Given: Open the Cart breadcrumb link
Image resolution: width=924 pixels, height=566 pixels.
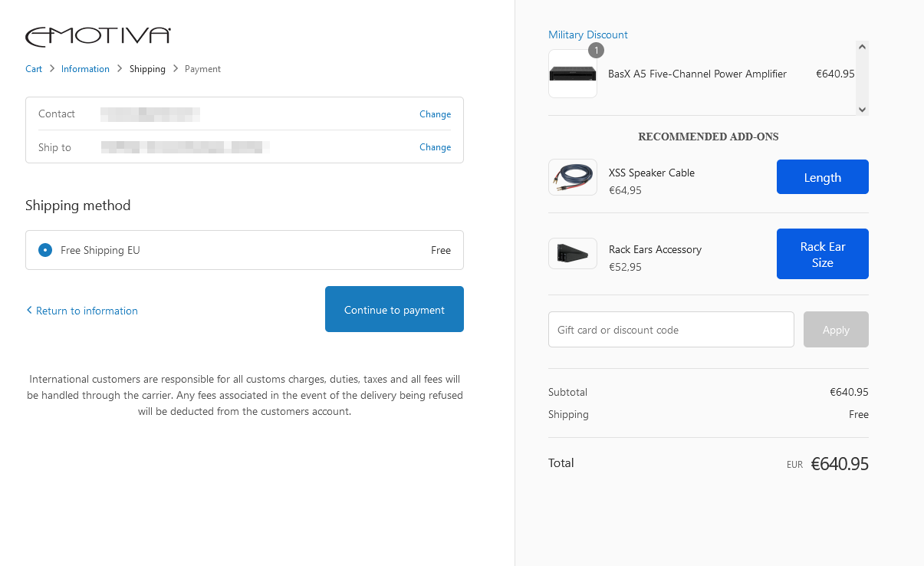Looking at the screenshot, I should coord(34,69).
